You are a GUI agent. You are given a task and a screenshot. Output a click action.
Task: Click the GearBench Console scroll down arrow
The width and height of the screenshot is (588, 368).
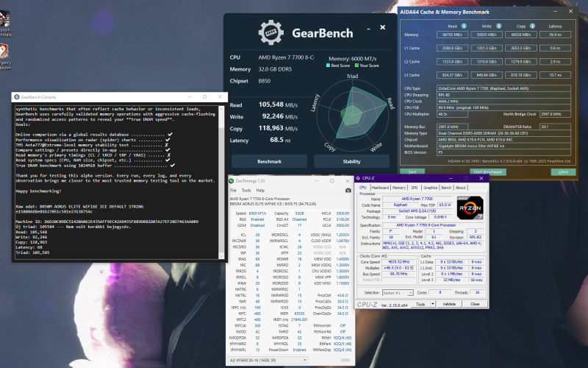pos(221,255)
